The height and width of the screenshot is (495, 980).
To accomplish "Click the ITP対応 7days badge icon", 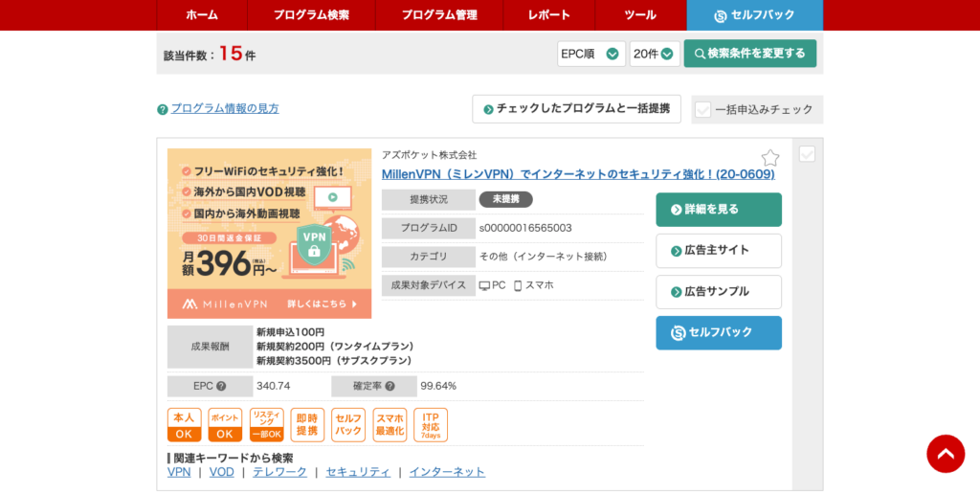I will (x=431, y=425).
